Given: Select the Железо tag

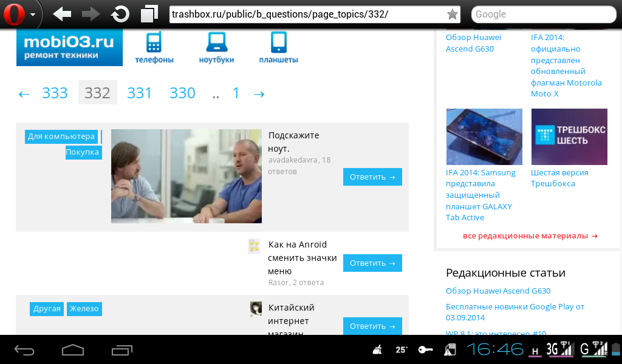Looking at the screenshot, I should 84,309.
